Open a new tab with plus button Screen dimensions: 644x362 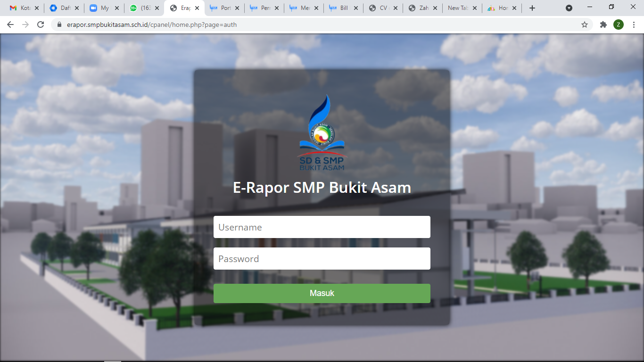pos(532,8)
